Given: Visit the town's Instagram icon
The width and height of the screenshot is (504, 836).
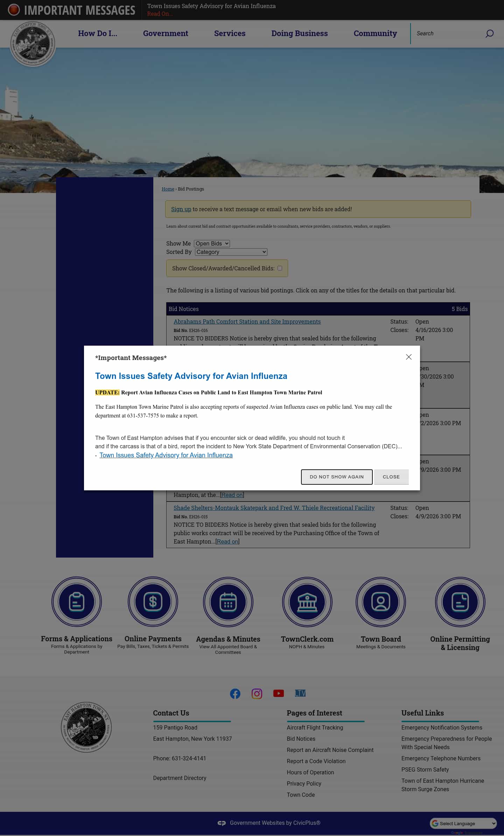Looking at the screenshot, I should 257,693.
